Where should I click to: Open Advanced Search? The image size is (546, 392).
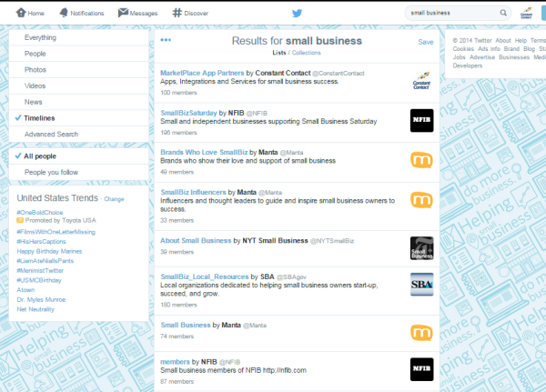(78, 134)
